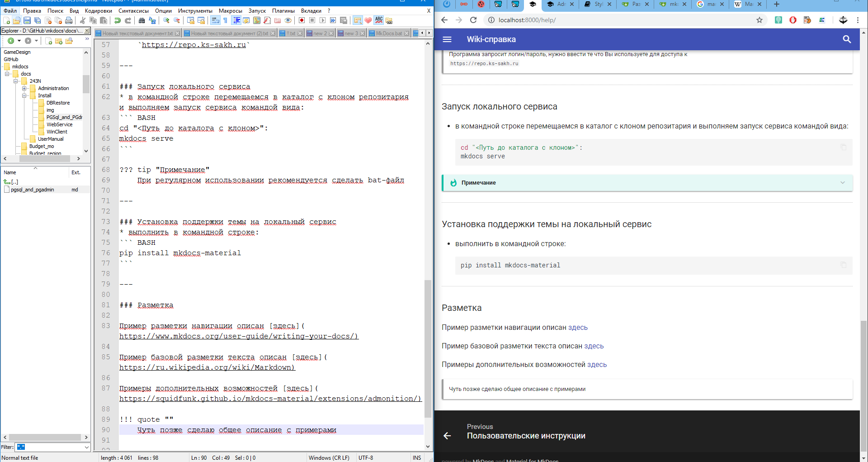Toggle the indent guide toolbar button
The width and height of the screenshot is (868, 462).
236,20
